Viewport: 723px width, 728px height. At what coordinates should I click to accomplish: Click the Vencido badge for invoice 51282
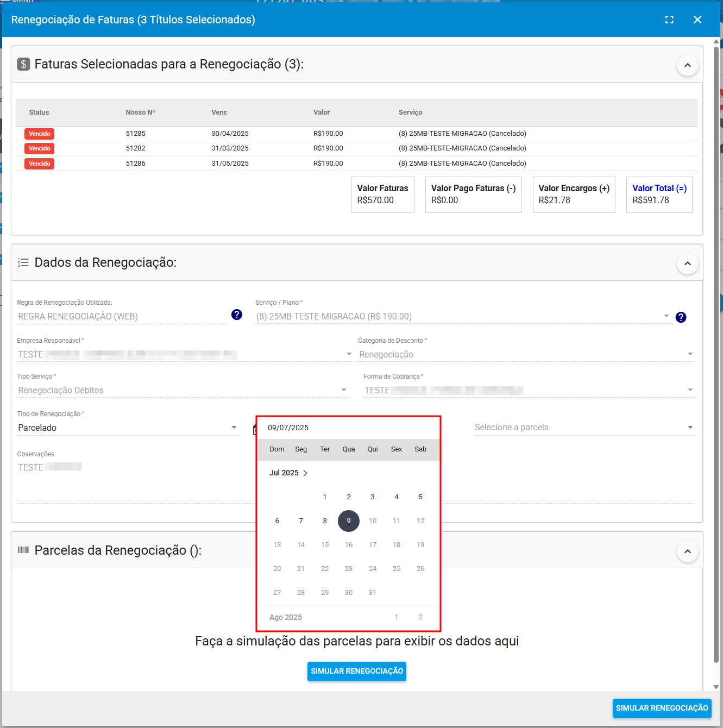(x=39, y=148)
